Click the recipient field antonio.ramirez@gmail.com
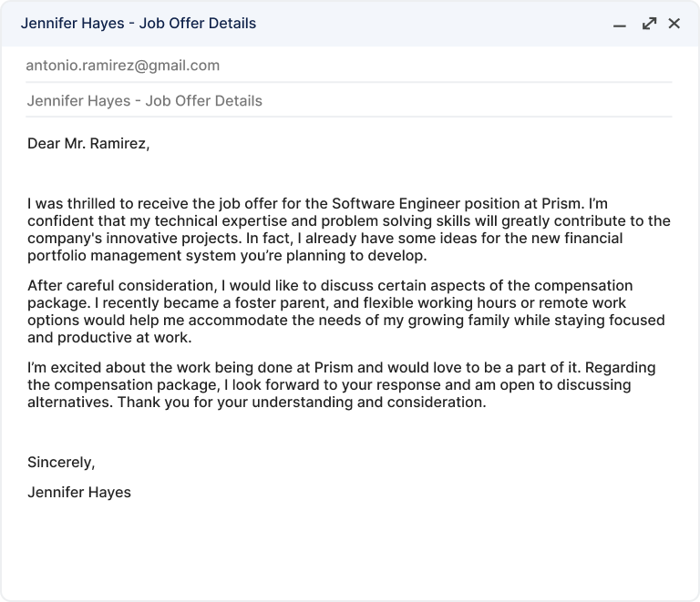 point(349,66)
